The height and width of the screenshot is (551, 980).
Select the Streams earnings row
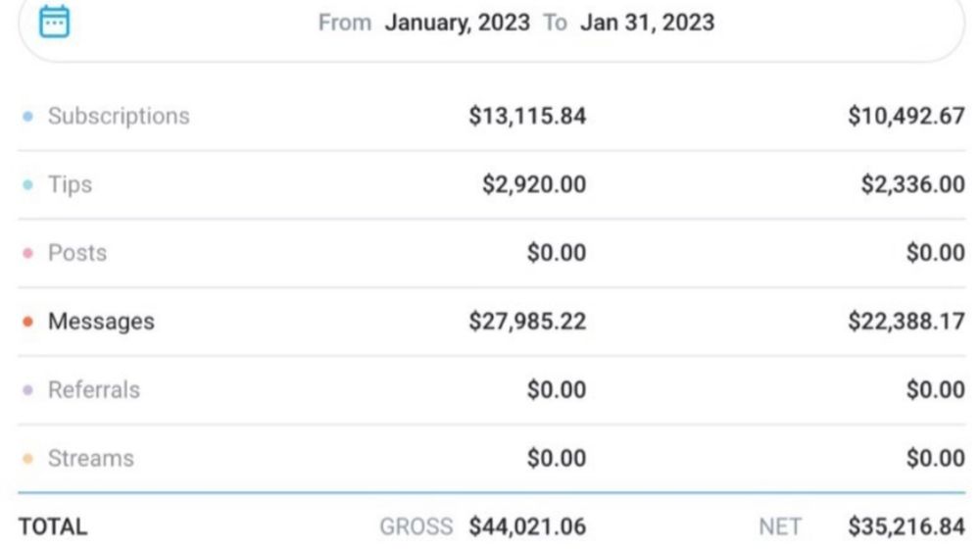tap(492, 459)
